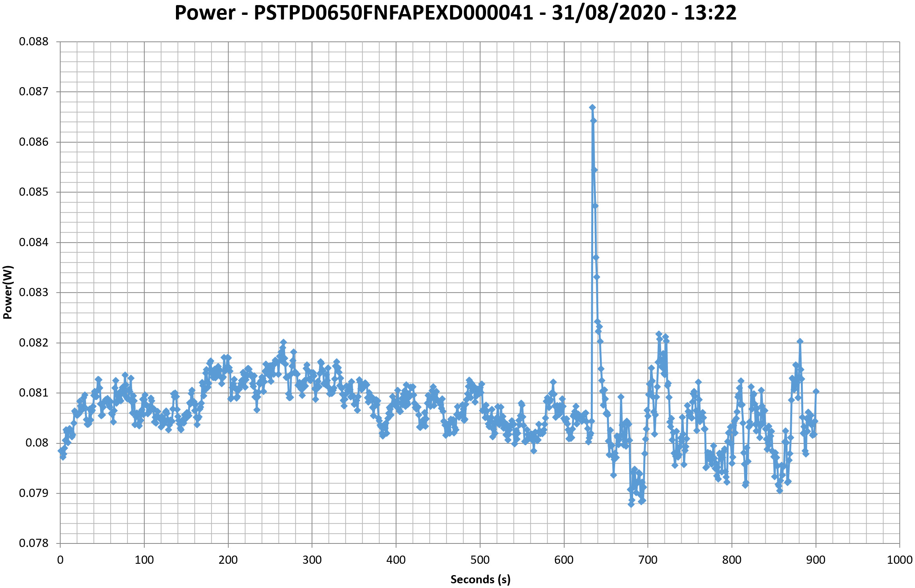Screen dimensions: 915x588
Task: Click the 0.085 y-axis tick label
Action: 34,192
